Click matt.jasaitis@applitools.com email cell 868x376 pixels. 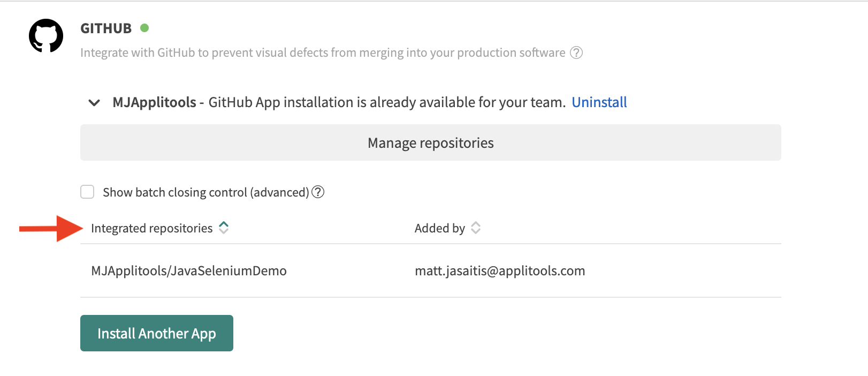pos(500,271)
